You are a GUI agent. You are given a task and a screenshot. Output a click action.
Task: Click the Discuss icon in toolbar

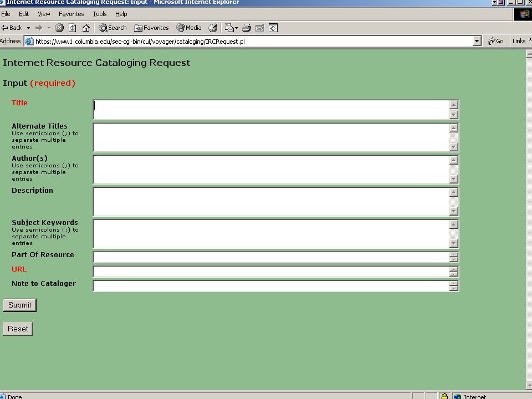[273, 28]
